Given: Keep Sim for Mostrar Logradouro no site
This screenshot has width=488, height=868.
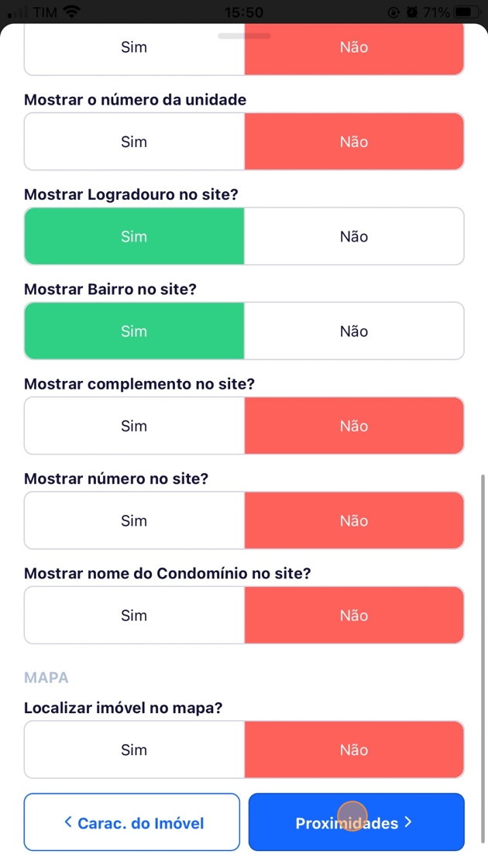Looking at the screenshot, I should coord(134,236).
